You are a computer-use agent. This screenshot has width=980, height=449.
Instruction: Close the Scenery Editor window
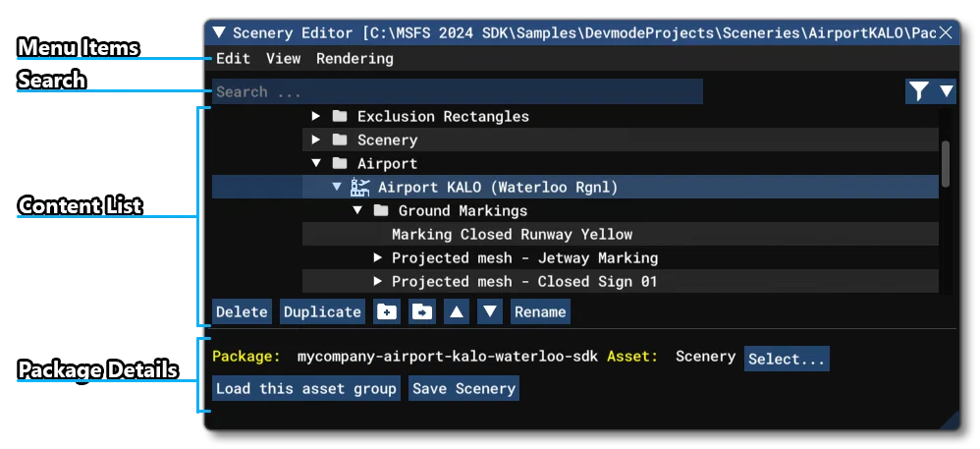[946, 32]
